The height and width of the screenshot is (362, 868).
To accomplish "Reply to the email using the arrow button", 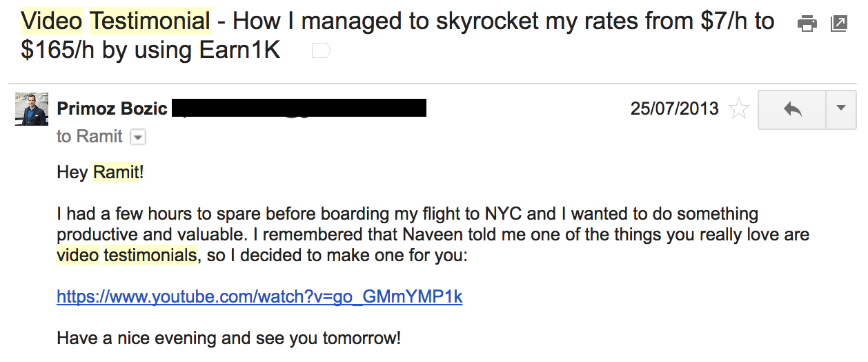I will 792,109.
